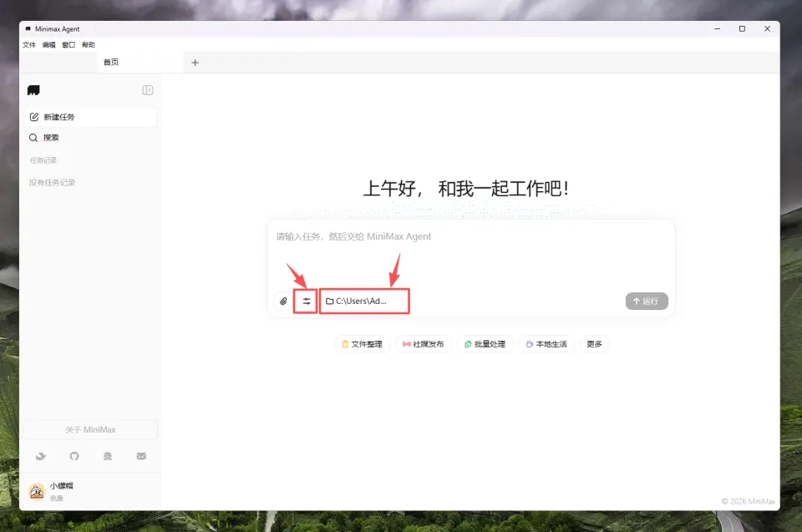Screen dimensions: 802x532
Task: Open the 文件 menu
Action: [29, 45]
